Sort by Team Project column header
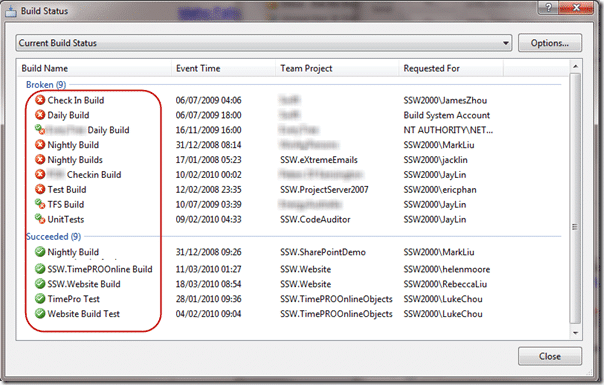The width and height of the screenshot is (604, 385). [337, 68]
